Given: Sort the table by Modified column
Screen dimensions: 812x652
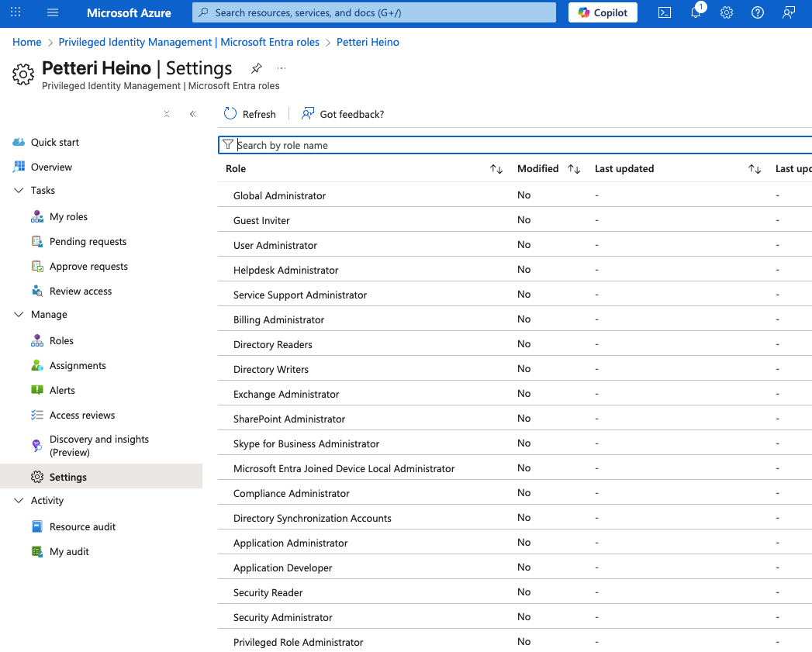Looking at the screenshot, I should click(574, 169).
